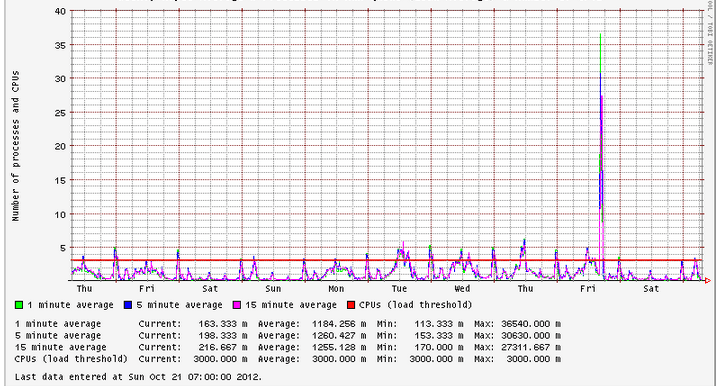Select the average value 1184.256 m
Image resolution: width=719 pixels, height=386 pixels.
[x=339, y=324]
